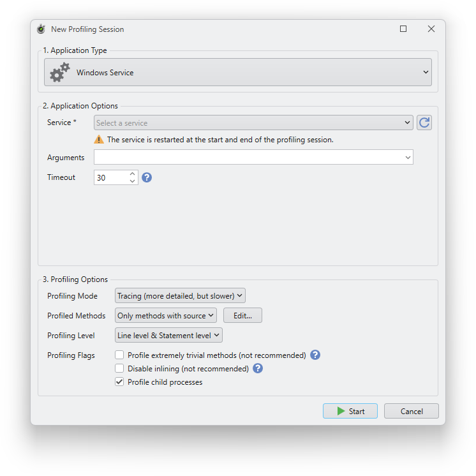
Task: Click the profiler app icon in title bar
Action: coord(41,29)
